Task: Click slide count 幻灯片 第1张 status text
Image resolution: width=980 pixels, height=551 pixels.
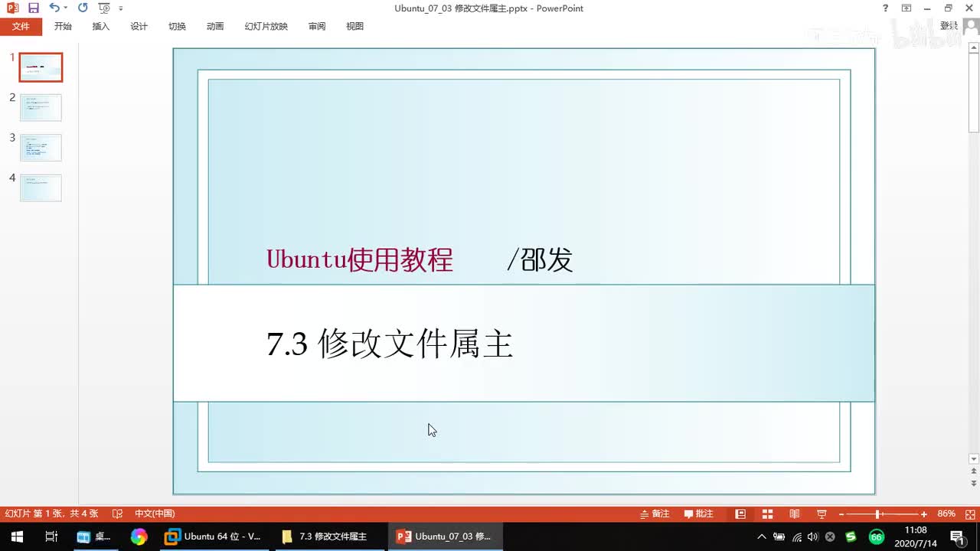Action: 52,514
